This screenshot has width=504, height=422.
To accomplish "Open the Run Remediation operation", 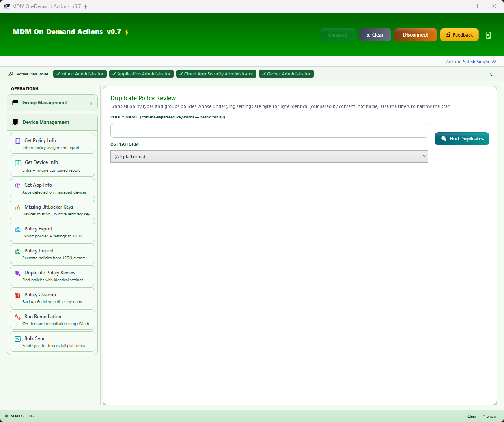I will tap(52, 320).
